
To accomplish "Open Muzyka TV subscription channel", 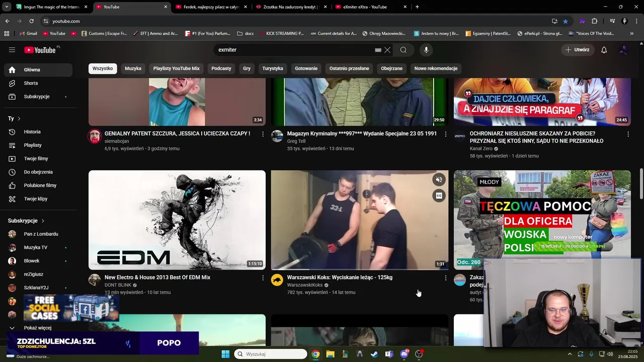I will pos(38,247).
